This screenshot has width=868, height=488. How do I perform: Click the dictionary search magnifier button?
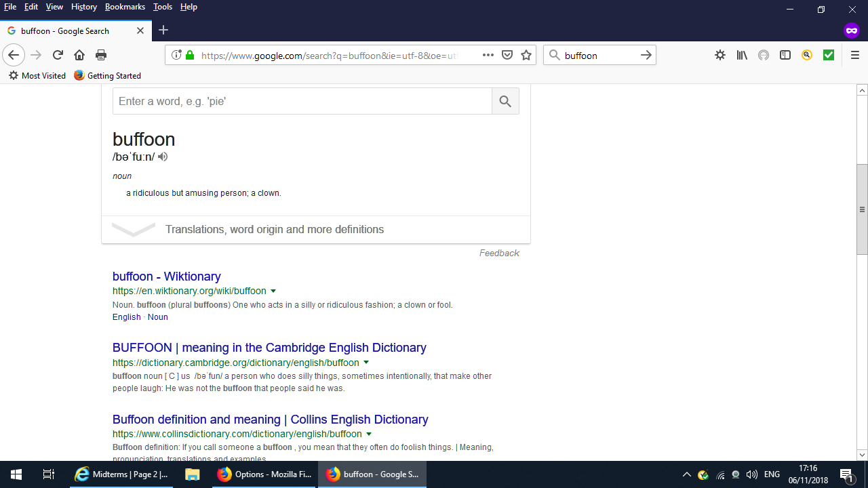click(505, 101)
